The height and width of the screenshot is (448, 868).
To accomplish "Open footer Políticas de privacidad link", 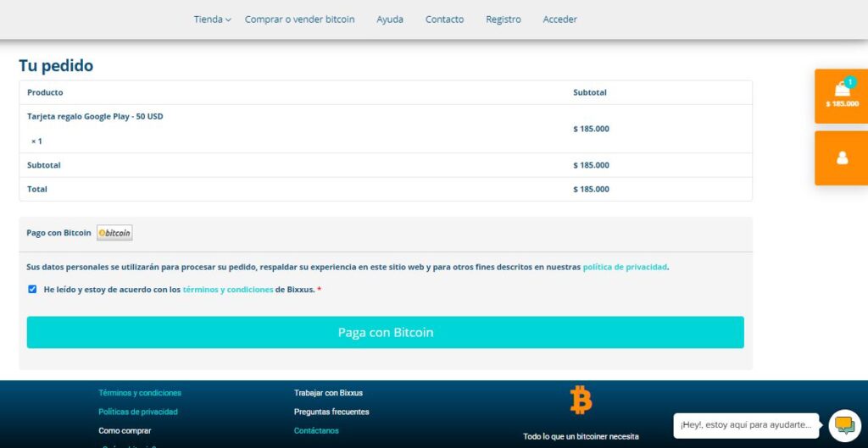I will 138,412.
